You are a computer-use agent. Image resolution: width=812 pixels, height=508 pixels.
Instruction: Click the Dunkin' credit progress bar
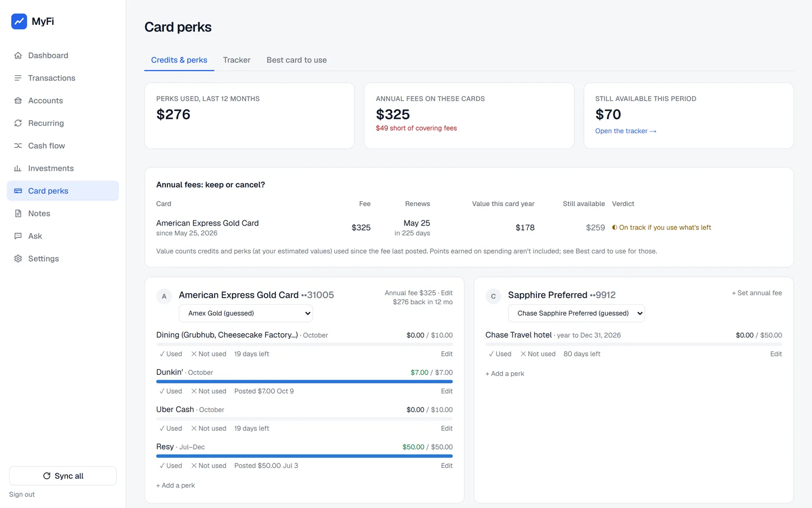click(x=304, y=382)
